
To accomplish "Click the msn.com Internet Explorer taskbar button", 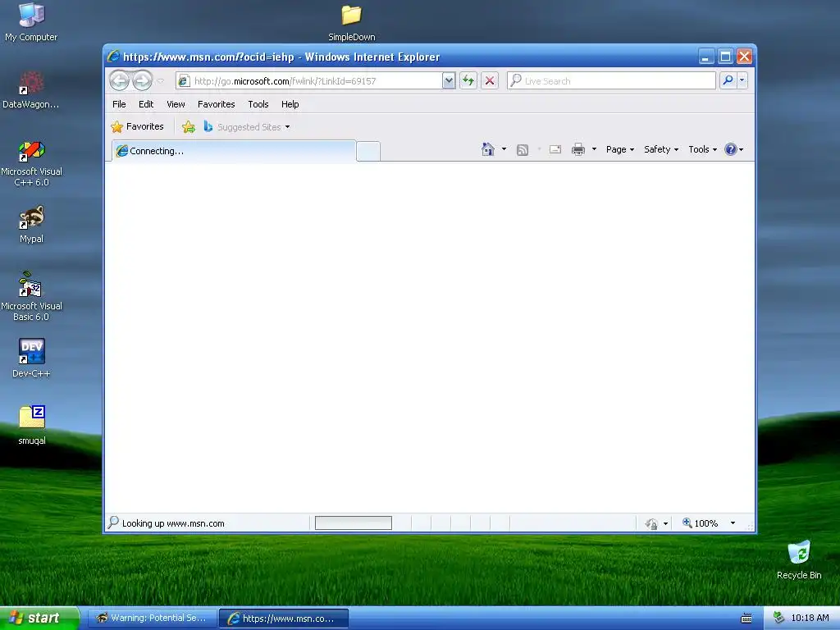I will pos(284,619).
